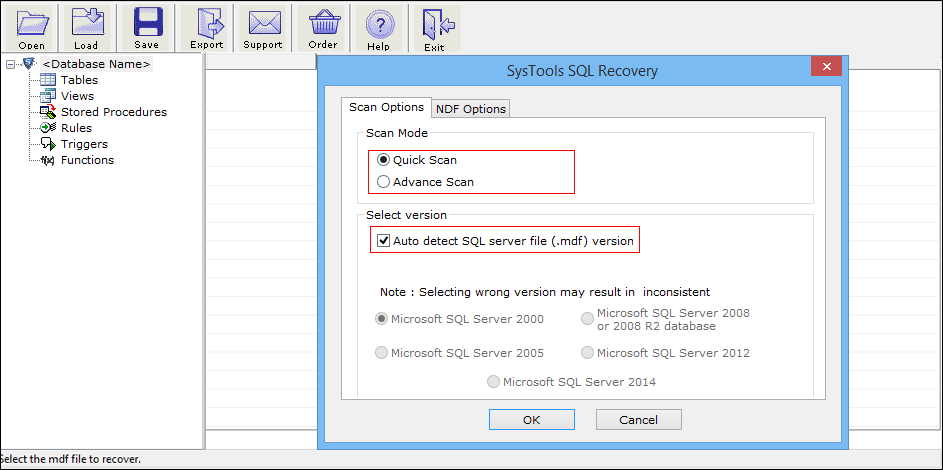
Task: Click the Rules icon in tree
Action: click(48, 128)
